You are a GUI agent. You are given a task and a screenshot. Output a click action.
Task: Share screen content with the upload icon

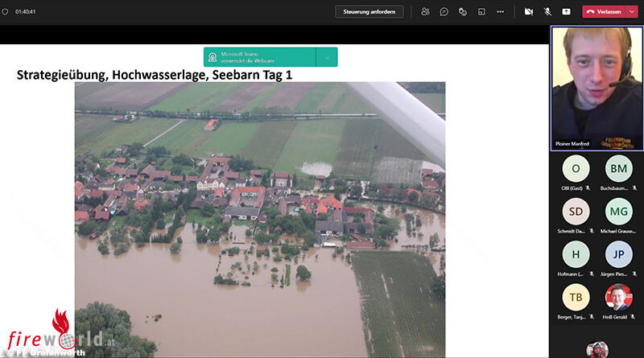pos(567,12)
